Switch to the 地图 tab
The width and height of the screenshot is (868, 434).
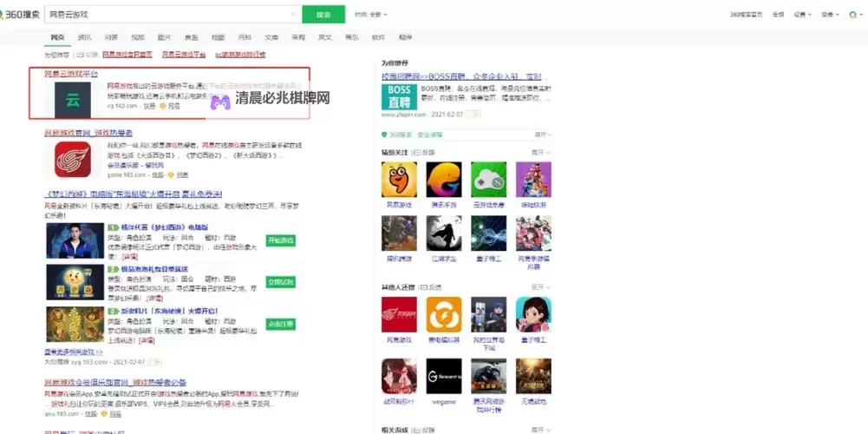[219, 37]
